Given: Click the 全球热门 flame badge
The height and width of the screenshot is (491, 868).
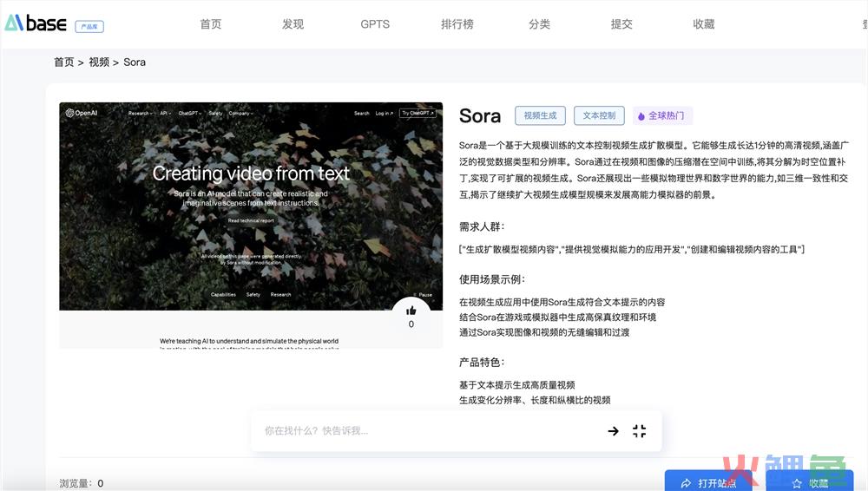Looking at the screenshot, I should tap(662, 115).
